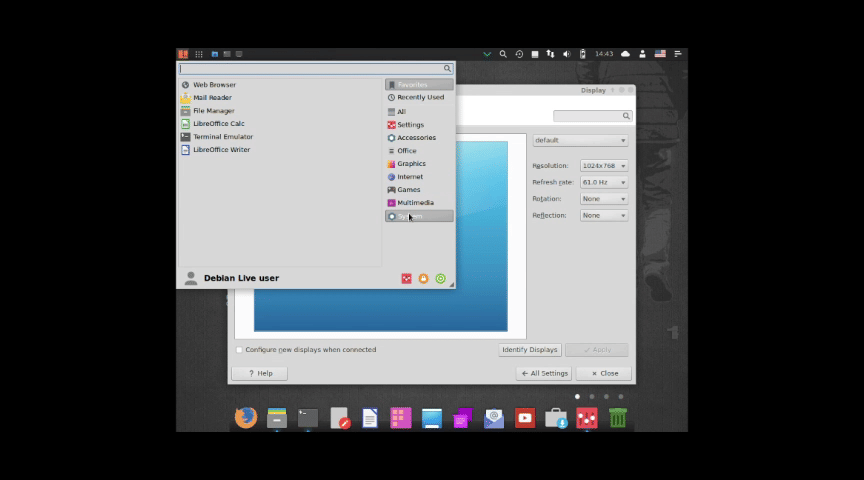The width and height of the screenshot is (864, 480).
Task: Expand the Resolution dropdown
Action: [604, 166]
